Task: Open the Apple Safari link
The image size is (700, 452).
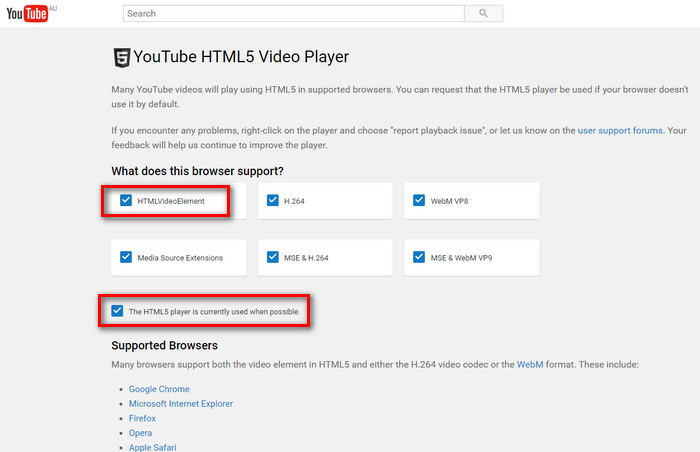Action: click(152, 447)
